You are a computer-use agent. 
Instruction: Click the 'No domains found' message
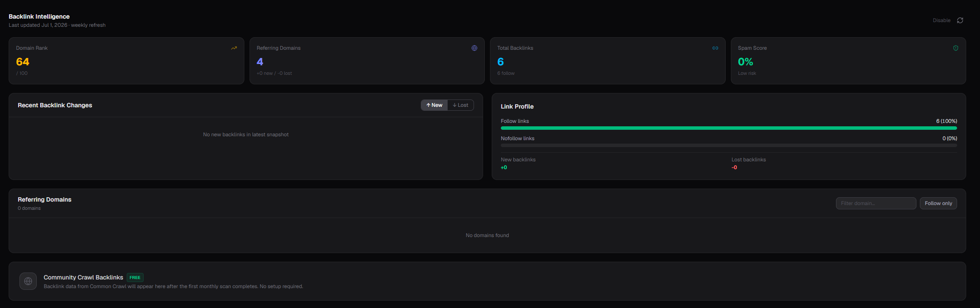[x=487, y=235]
